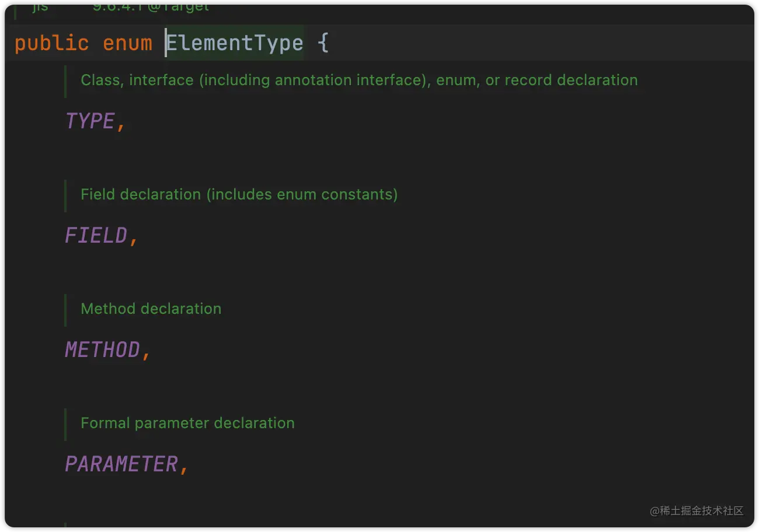Select the TYPE enum constant
The width and height of the screenshot is (759, 532).
tap(90, 121)
